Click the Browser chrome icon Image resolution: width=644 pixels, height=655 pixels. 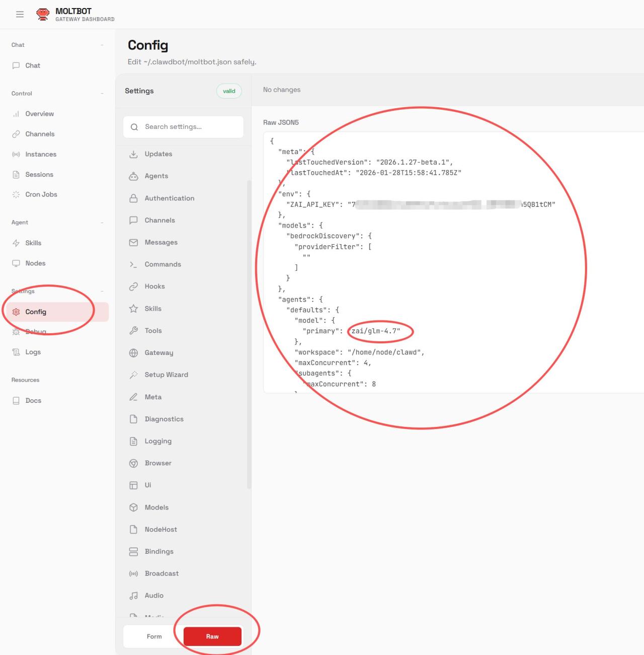click(x=133, y=463)
